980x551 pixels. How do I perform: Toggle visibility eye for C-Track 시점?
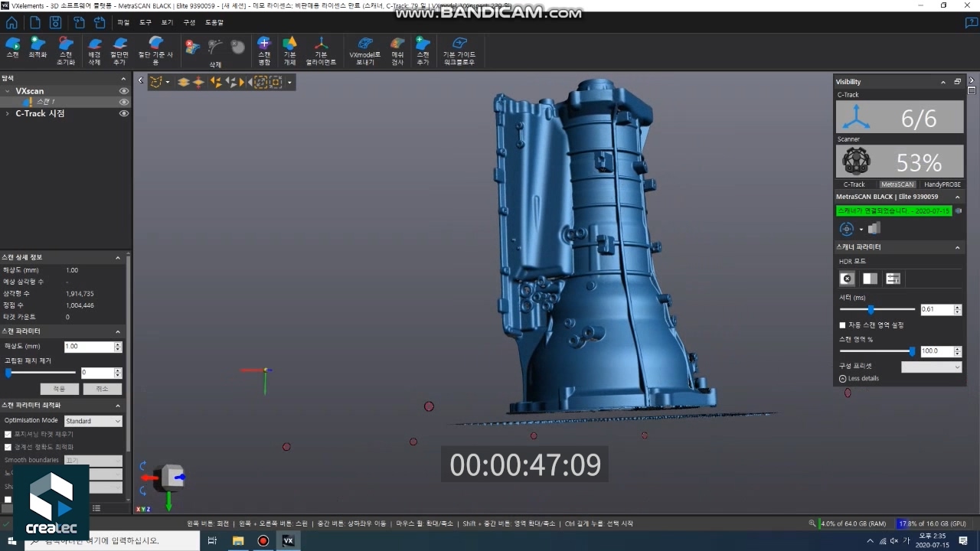point(124,113)
